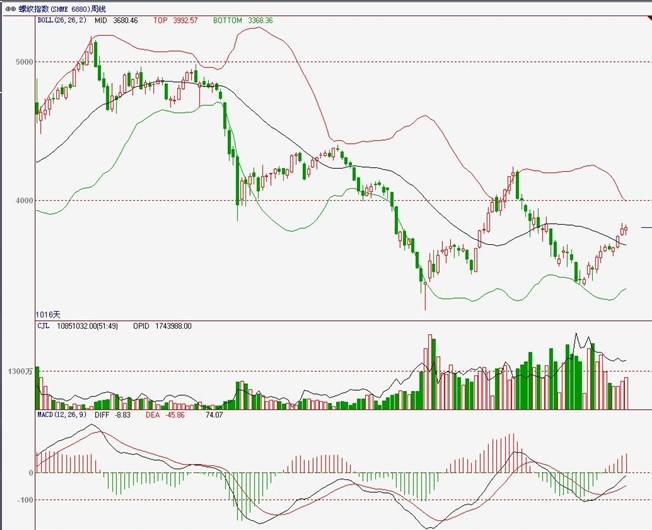Open the CJL volume indicator label
The height and width of the screenshot is (530, 652).
(43, 326)
